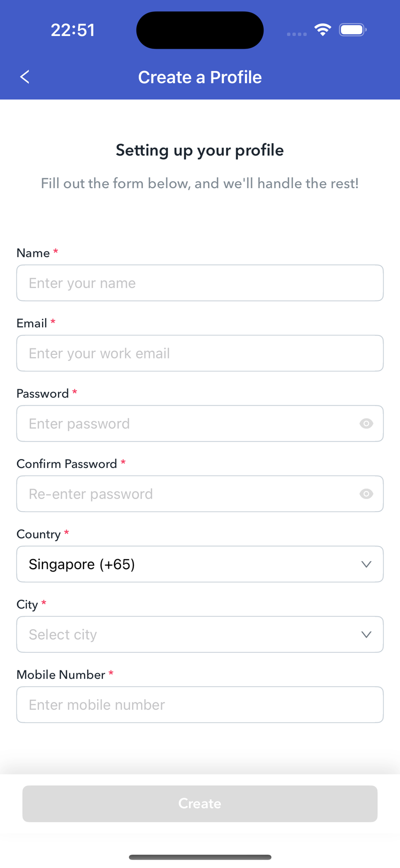Screen dimensions: 400x868
Task: Click the Country field chevron arrow
Action: (x=366, y=564)
